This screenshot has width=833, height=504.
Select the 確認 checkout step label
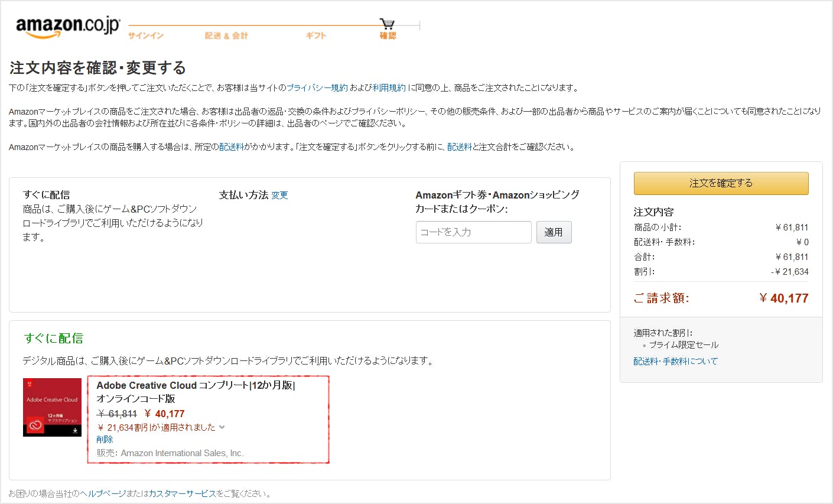click(388, 35)
